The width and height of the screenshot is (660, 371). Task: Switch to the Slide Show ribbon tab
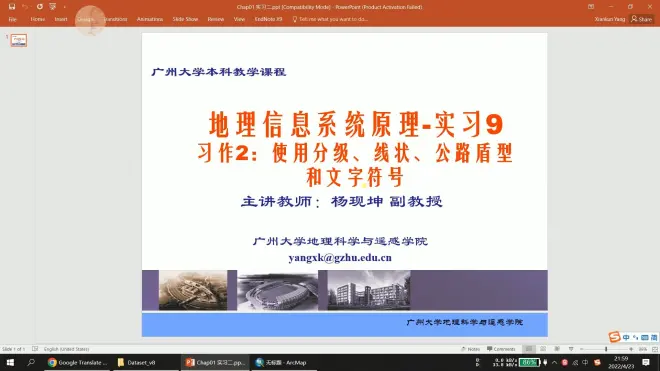click(x=185, y=19)
